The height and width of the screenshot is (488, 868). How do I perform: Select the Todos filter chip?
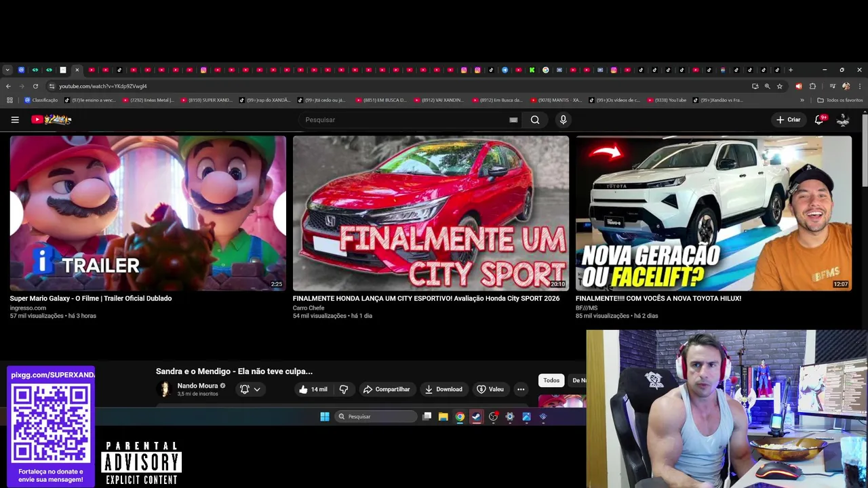pos(551,380)
